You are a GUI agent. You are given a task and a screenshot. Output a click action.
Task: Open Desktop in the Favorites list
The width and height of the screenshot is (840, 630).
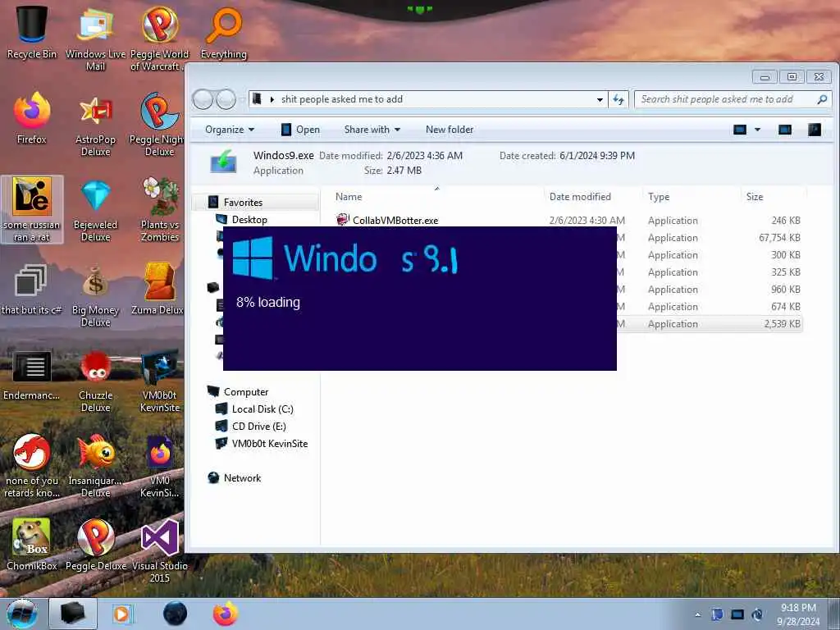(249, 220)
